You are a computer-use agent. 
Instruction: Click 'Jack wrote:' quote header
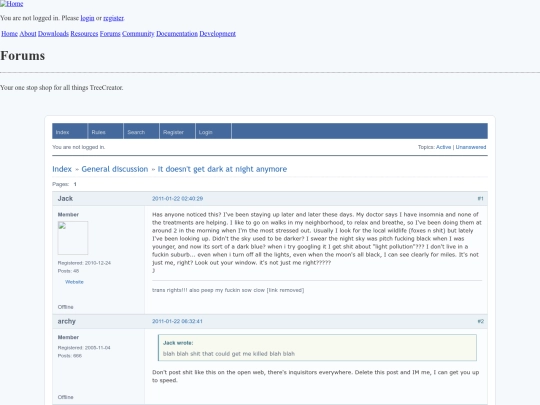click(178, 343)
